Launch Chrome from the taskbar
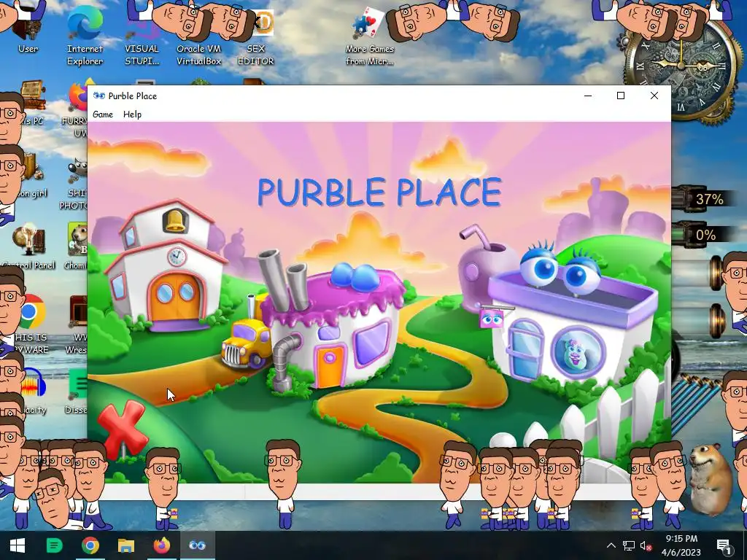This screenshot has width=747, height=560. click(90, 545)
